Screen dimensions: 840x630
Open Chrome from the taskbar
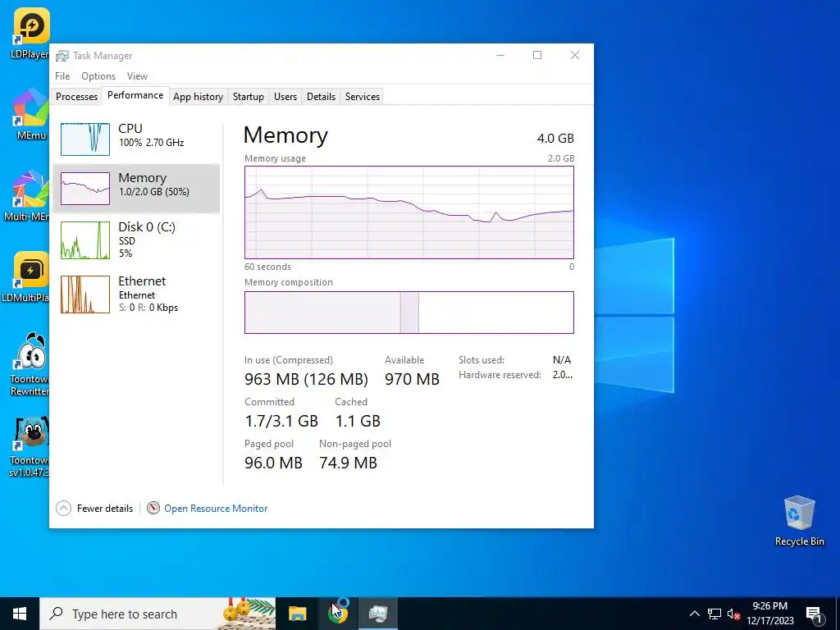point(337,614)
